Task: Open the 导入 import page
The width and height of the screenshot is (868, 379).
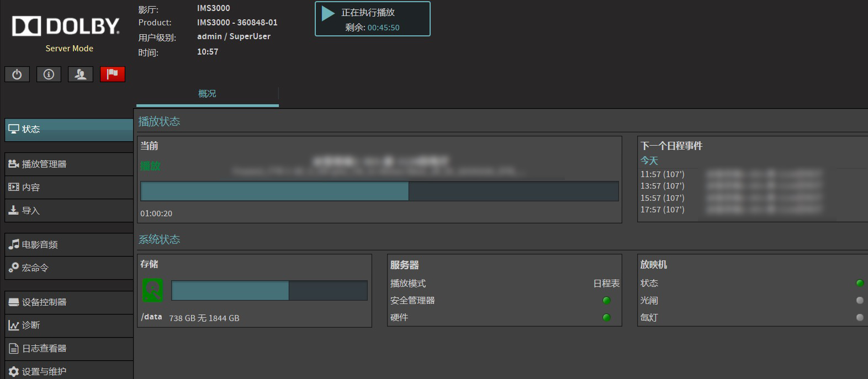Action: [68, 210]
